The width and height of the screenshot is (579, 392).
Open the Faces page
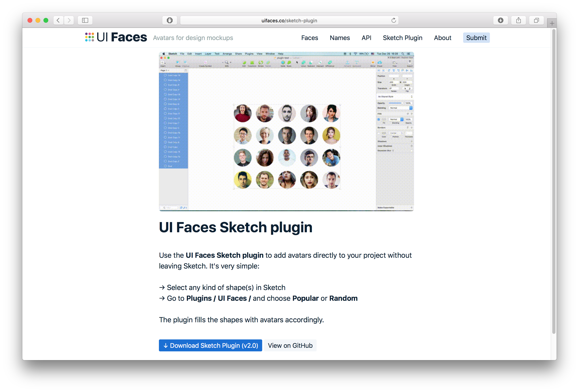(x=309, y=38)
